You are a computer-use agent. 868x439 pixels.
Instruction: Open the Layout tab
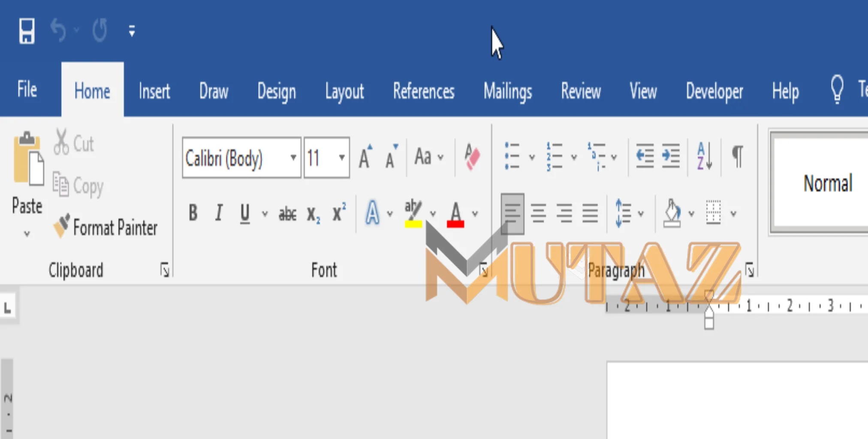(x=344, y=92)
